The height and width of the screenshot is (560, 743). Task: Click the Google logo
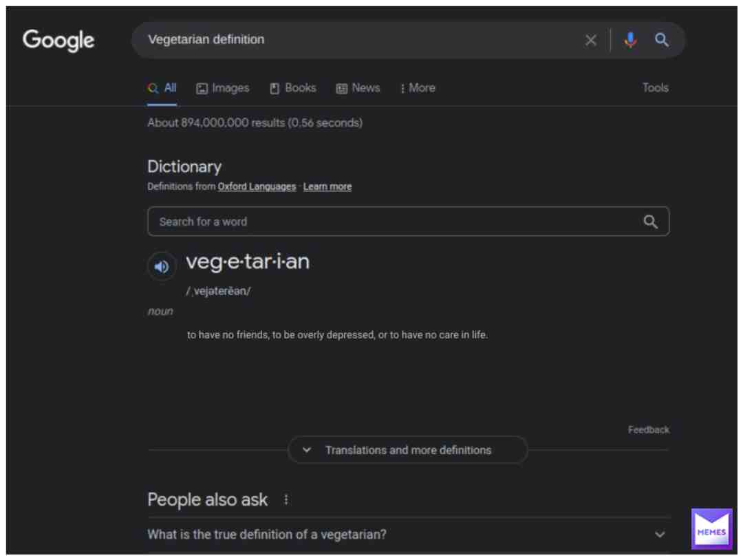[58, 41]
